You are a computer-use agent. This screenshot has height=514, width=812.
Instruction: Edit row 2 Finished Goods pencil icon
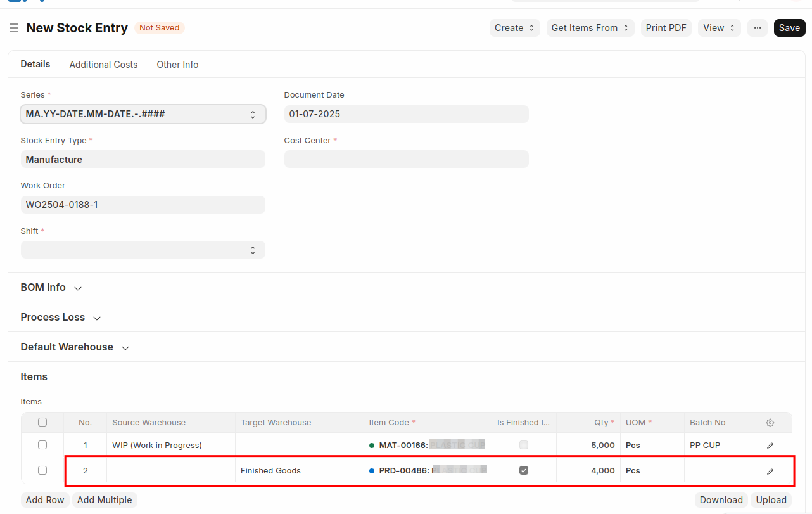770,471
